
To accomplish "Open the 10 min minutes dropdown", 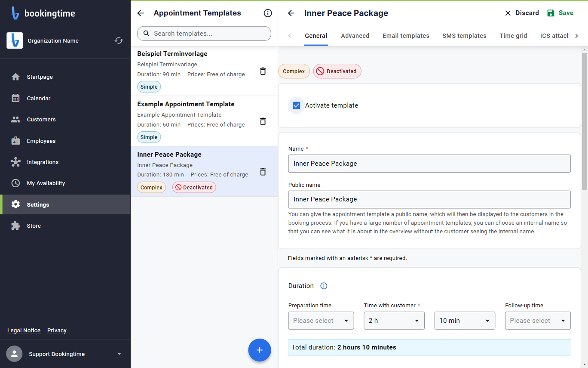I will (x=465, y=321).
